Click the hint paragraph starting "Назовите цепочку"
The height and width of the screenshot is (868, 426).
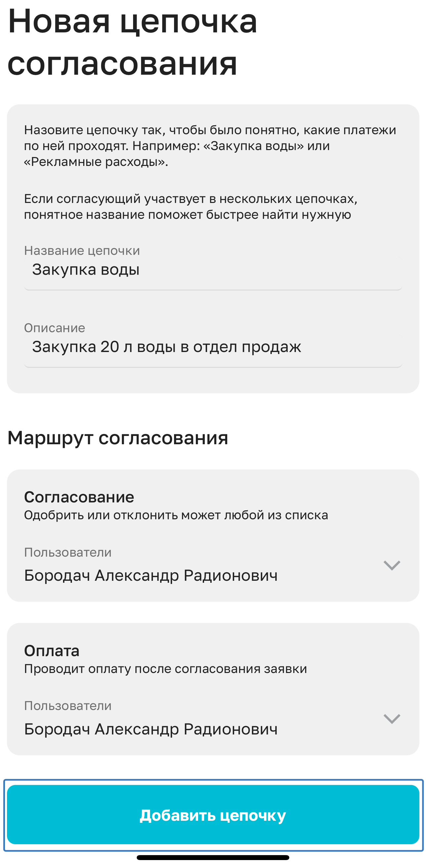tap(209, 145)
